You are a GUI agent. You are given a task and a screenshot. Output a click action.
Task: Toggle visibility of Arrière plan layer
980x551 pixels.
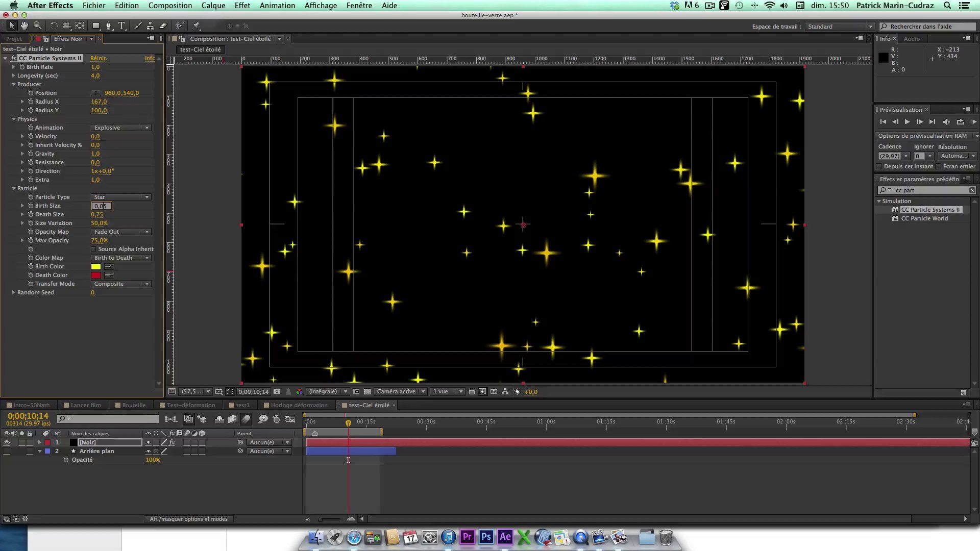[x=6, y=451]
